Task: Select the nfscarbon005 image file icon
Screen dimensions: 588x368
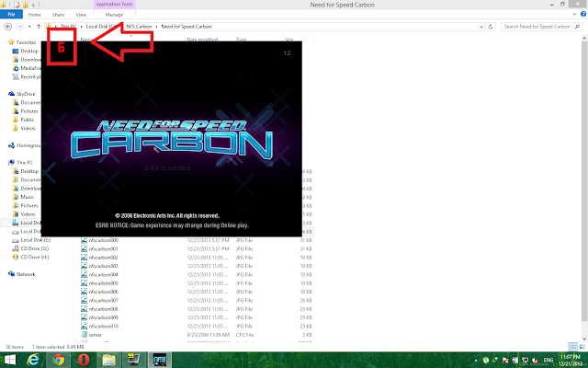Action: click(x=84, y=283)
